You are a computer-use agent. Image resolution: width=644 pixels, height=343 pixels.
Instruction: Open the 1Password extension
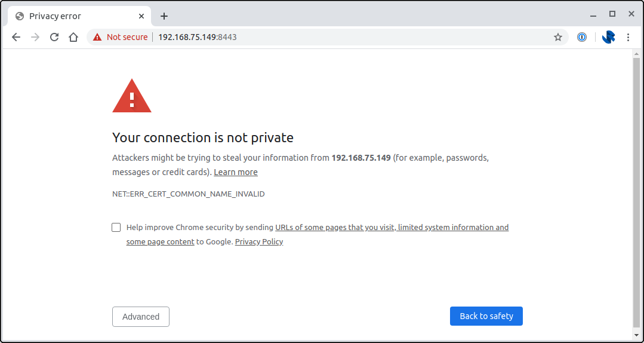tap(582, 37)
